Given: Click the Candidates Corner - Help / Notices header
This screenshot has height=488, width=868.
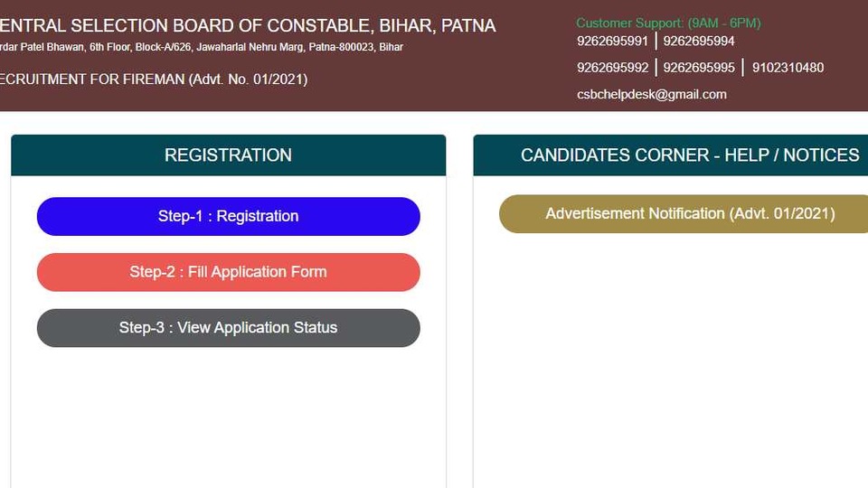Looking at the screenshot, I should click(x=670, y=155).
